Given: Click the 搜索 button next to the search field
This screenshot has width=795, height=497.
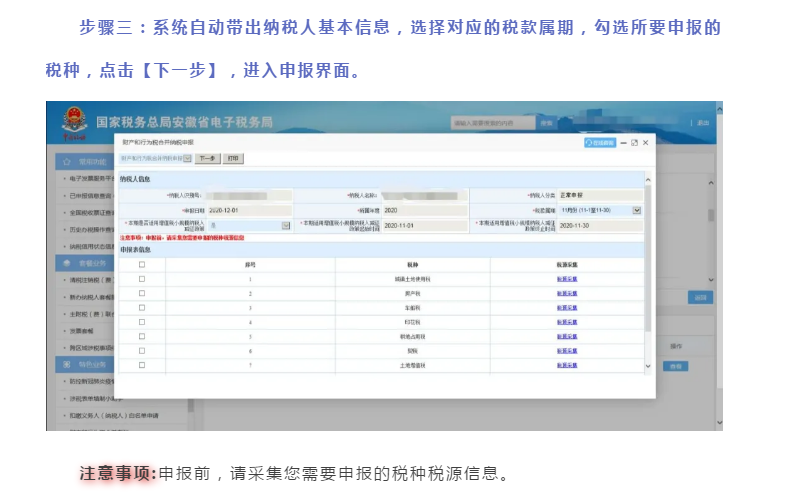Looking at the screenshot, I should tap(546, 123).
